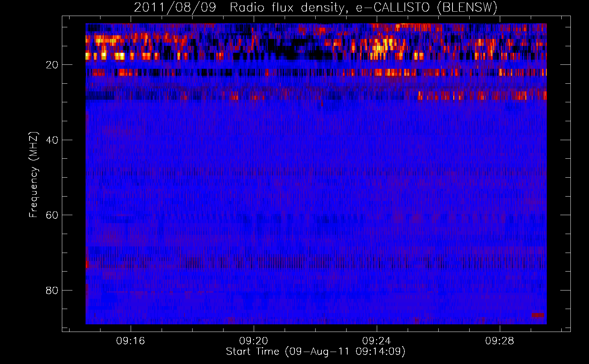589x364 pixels.
Task: Click the 09:24 time tick label
Action: pos(376,341)
